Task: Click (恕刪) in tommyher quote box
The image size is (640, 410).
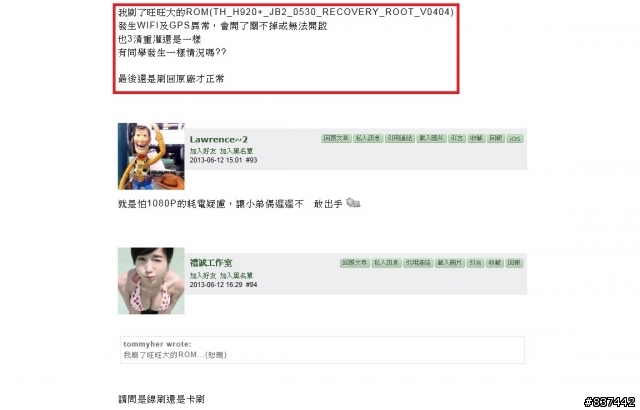Action: (216, 355)
